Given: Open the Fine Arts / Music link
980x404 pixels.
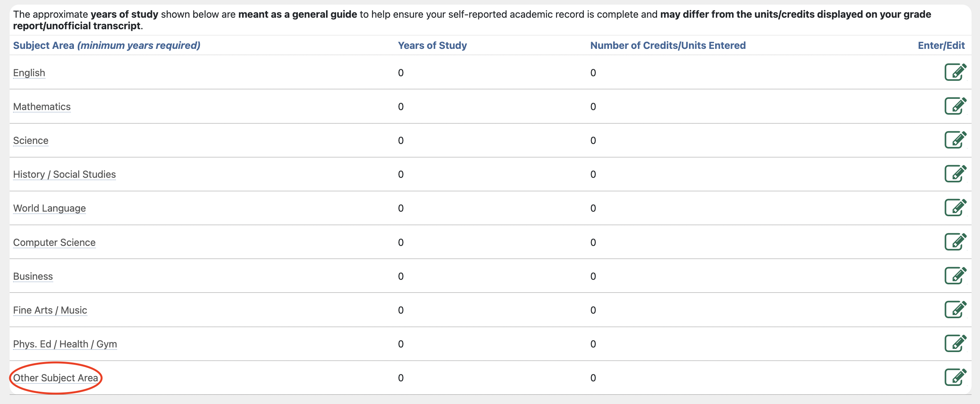Looking at the screenshot, I should pyautogui.click(x=50, y=310).
